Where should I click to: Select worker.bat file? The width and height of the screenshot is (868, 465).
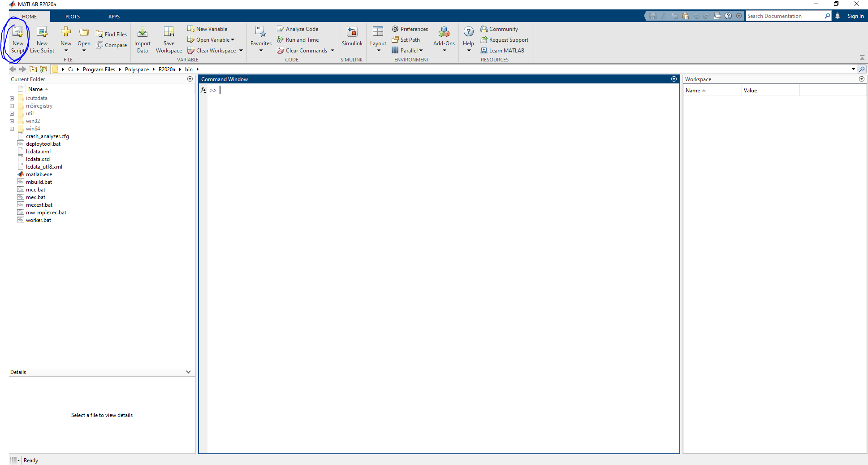pyautogui.click(x=39, y=220)
